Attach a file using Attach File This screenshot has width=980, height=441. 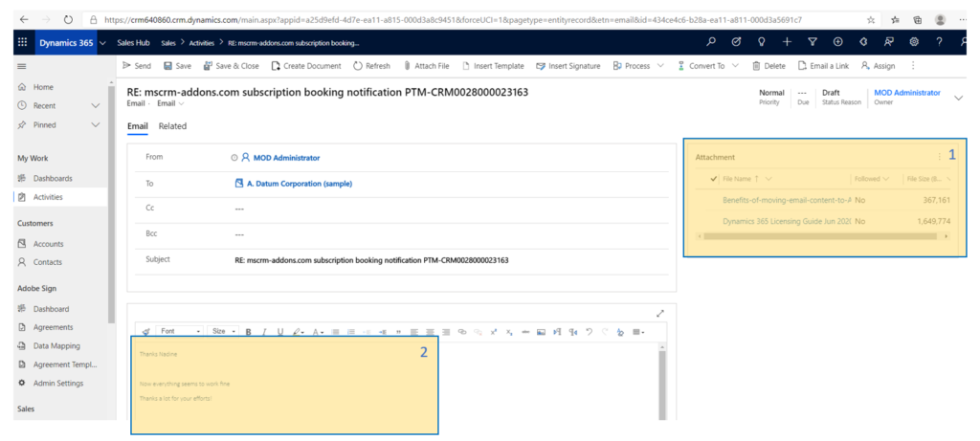426,66
